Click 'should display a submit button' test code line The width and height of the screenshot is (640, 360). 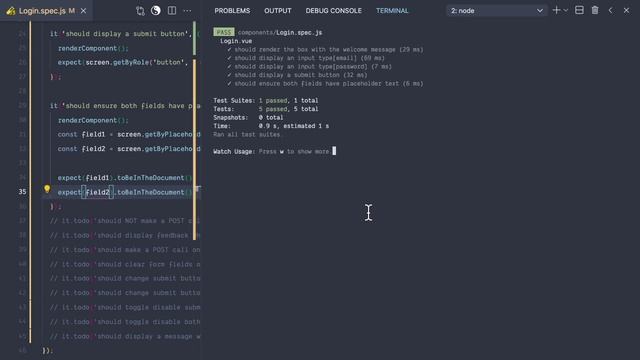(121, 34)
